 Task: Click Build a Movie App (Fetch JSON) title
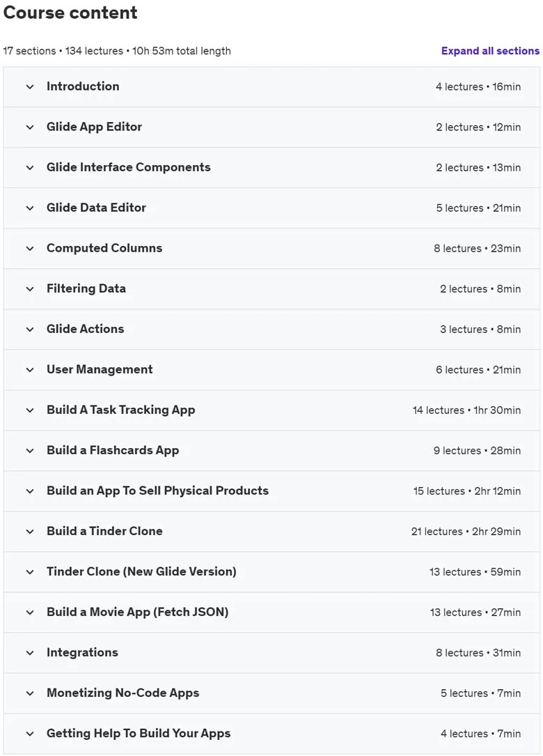[138, 612]
